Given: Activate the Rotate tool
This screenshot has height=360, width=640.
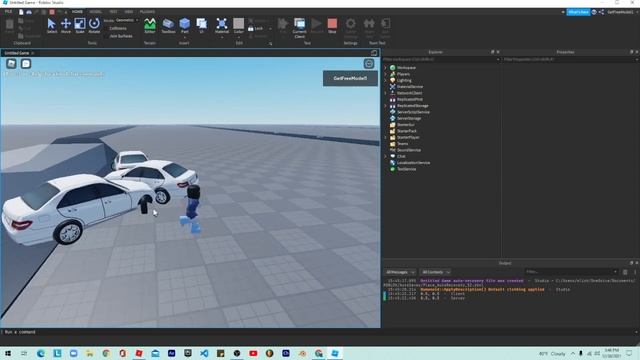Looking at the screenshot, I should coord(94,25).
